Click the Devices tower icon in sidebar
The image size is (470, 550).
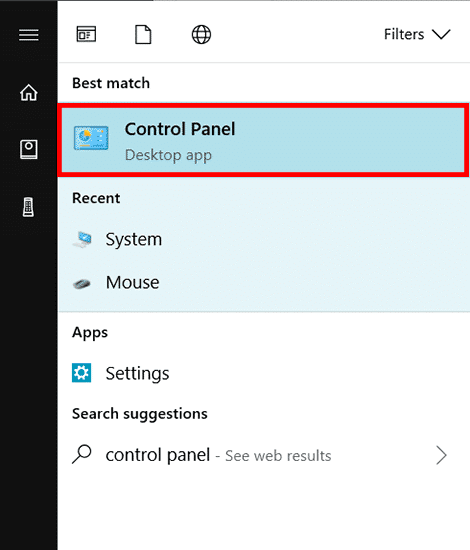28,207
